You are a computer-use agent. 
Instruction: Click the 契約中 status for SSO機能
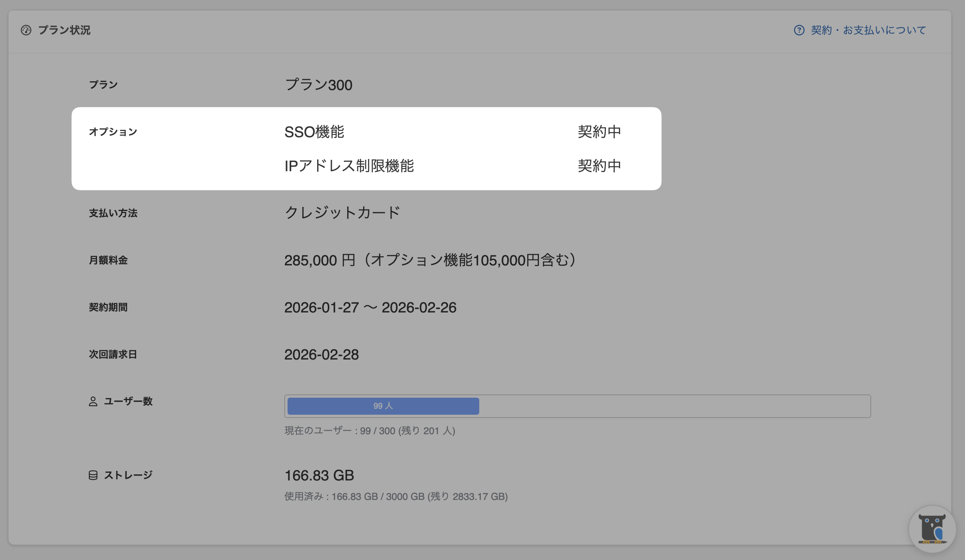(599, 132)
